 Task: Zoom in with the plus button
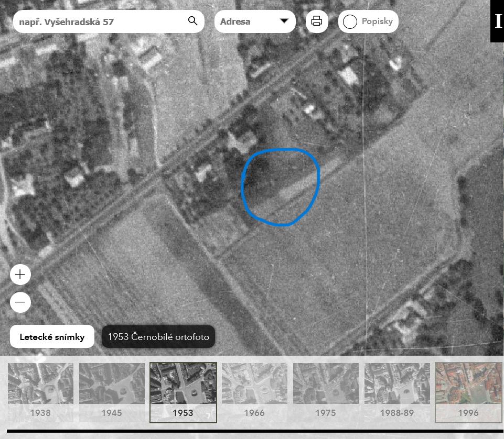click(20, 275)
